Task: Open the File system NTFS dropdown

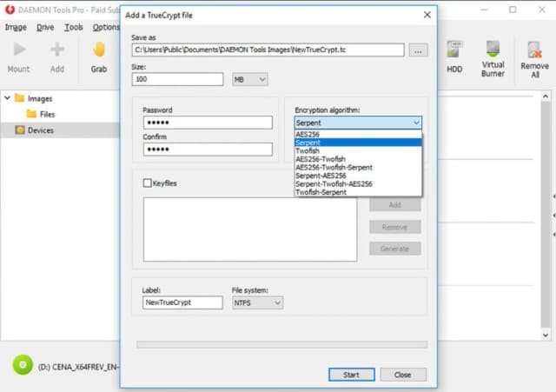Action: click(x=257, y=303)
